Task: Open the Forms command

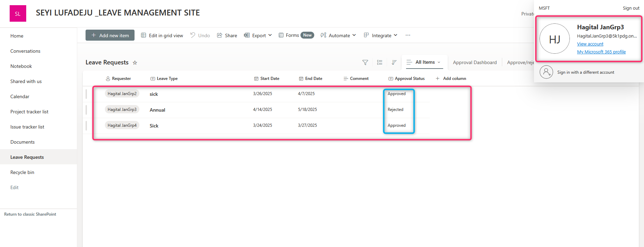Action: point(296,35)
